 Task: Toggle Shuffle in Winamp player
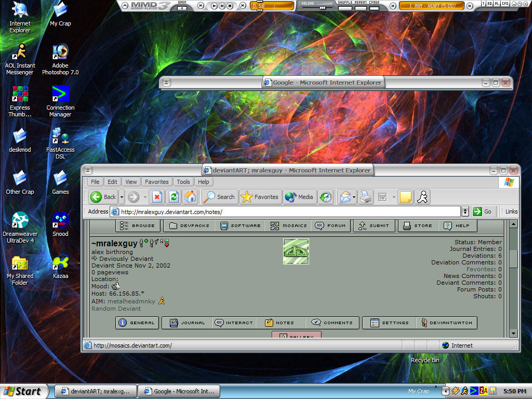(345, 7)
